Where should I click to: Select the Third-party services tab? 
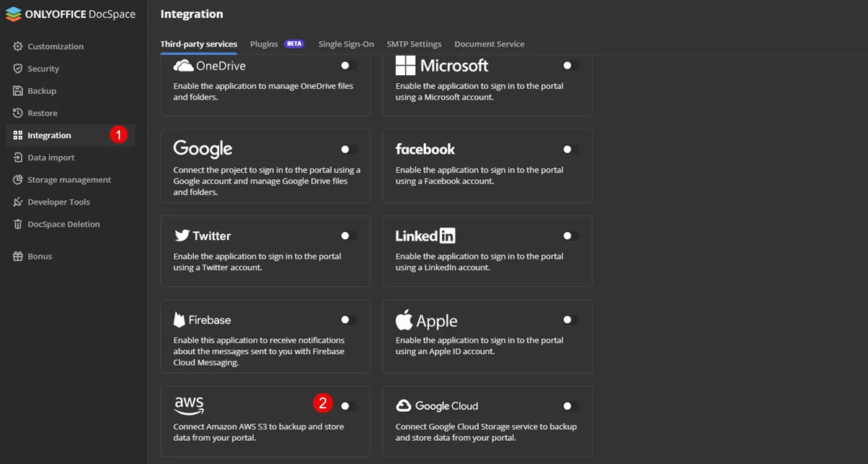coord(199,44)
